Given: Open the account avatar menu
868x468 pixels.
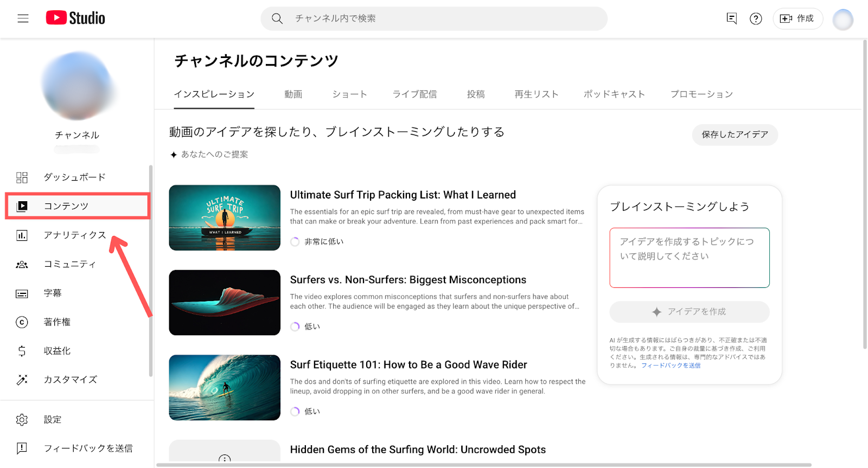Looking at the screenshot, I should click(x=843, y=20).
